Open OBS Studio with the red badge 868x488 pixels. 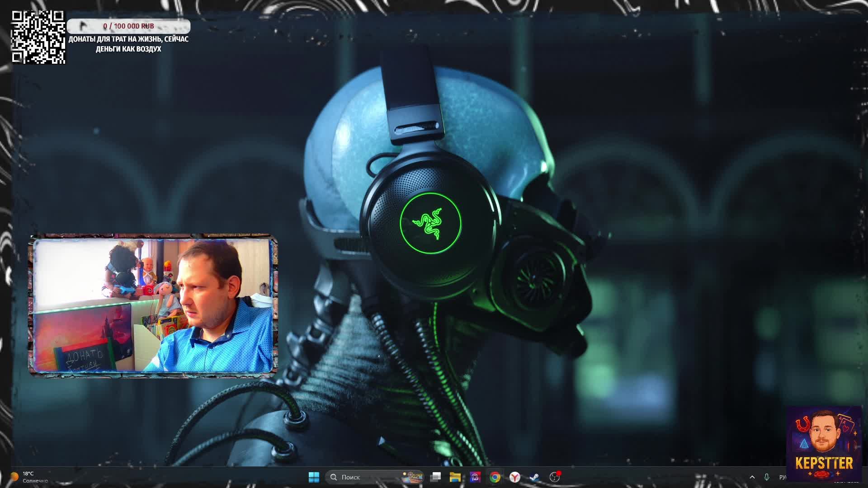[555, 477]
